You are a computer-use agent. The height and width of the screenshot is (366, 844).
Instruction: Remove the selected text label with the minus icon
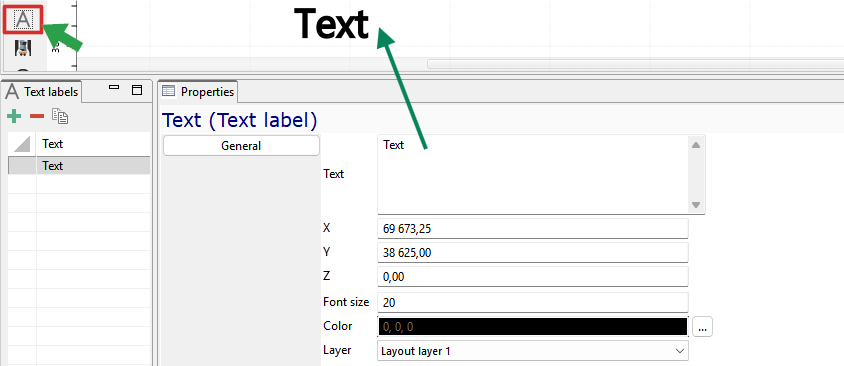coord(37,116)
